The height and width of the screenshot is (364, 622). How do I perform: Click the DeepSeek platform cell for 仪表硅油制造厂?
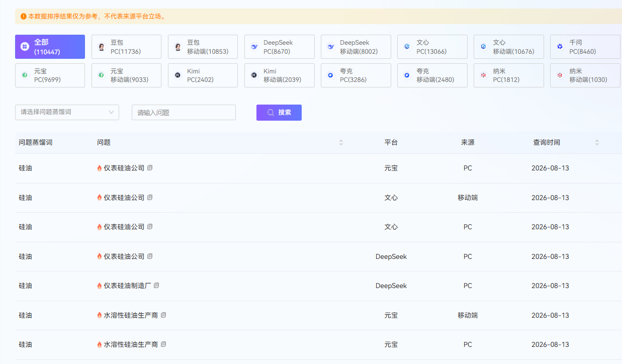(391, 286)
